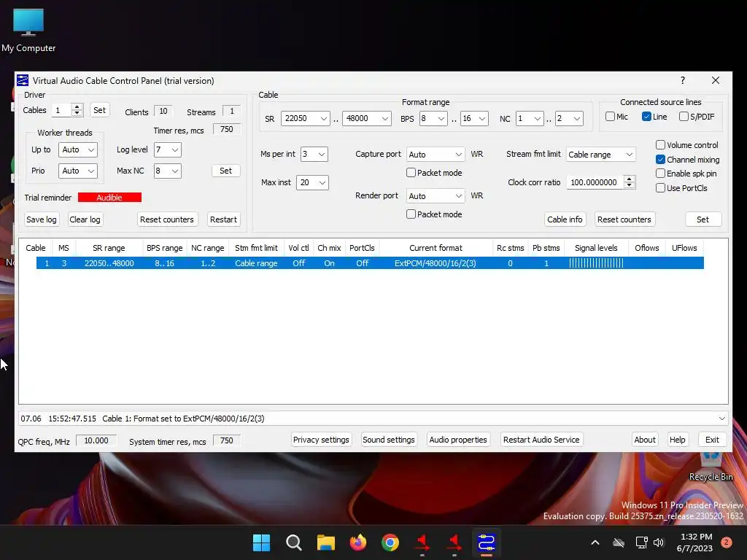Open Render port Auto dropdown
Image resolution: width=747 pixels, height=560 pixels.
[x=436, y=195]
